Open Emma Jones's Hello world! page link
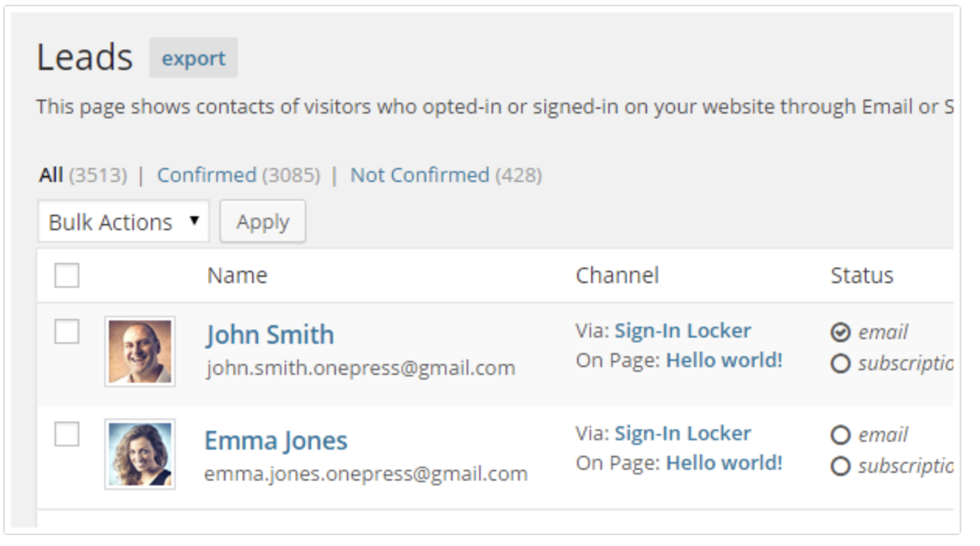This screenshot has width=980, height=546. click(724, 463)
